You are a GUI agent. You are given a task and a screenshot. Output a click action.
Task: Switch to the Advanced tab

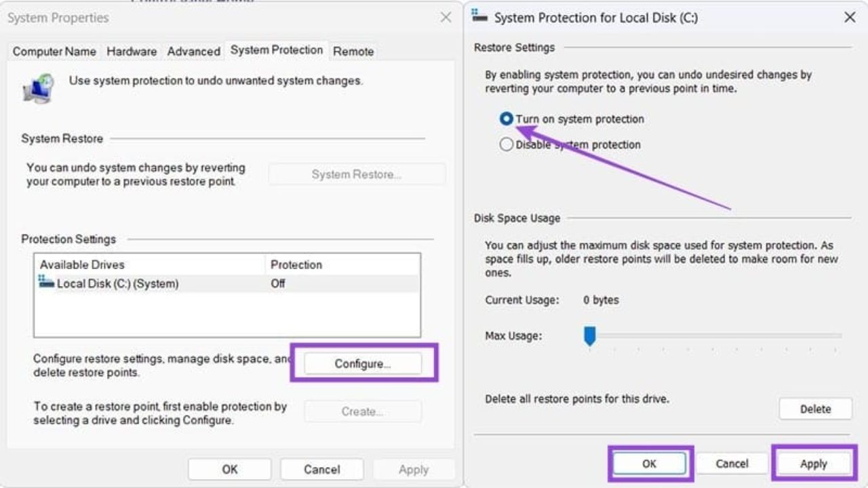point(194,51)
